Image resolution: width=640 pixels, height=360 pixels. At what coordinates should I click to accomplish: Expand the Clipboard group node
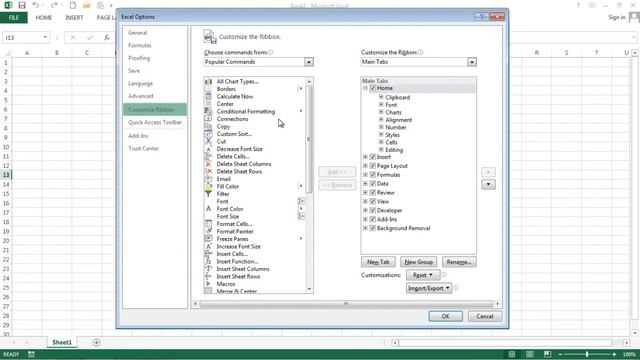coord(381,97)
